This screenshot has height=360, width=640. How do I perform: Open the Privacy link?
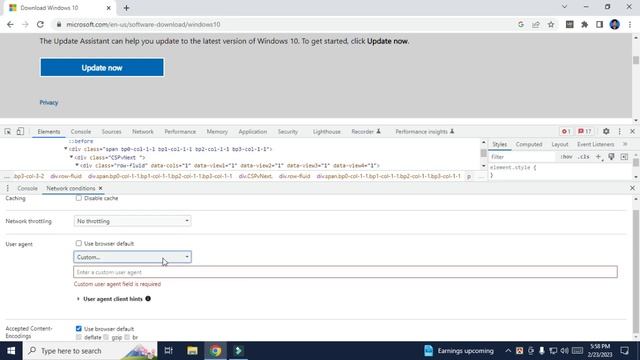coord(49,102)
